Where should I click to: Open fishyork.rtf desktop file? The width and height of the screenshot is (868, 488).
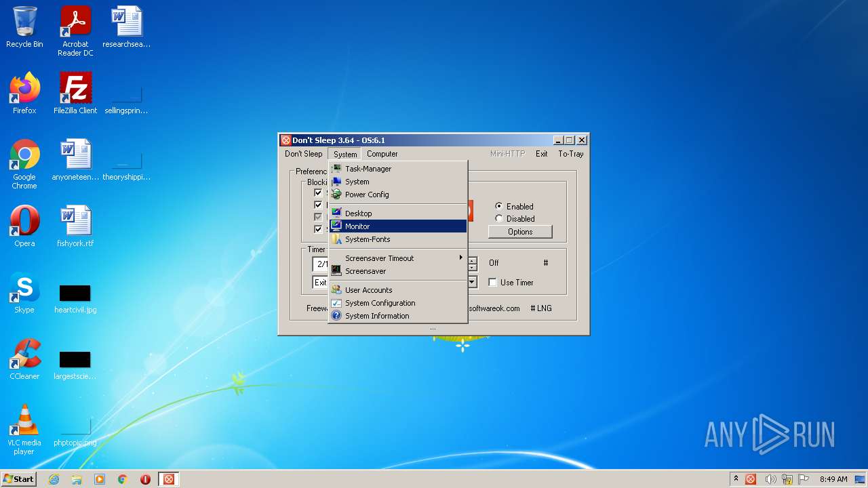click(75, 226)
